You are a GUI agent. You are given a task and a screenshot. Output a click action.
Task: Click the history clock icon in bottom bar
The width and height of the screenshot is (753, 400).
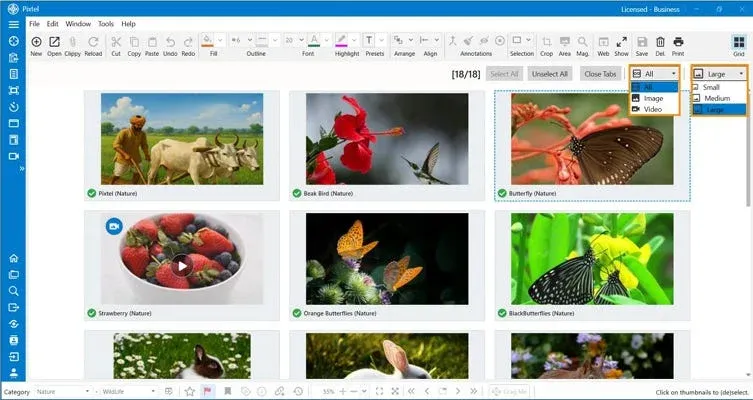(298, 391)
